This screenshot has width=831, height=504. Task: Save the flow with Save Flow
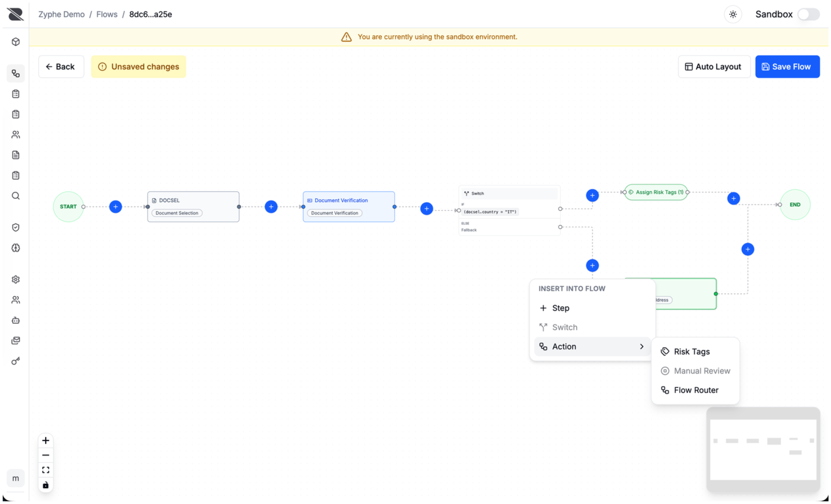point(787,67)
